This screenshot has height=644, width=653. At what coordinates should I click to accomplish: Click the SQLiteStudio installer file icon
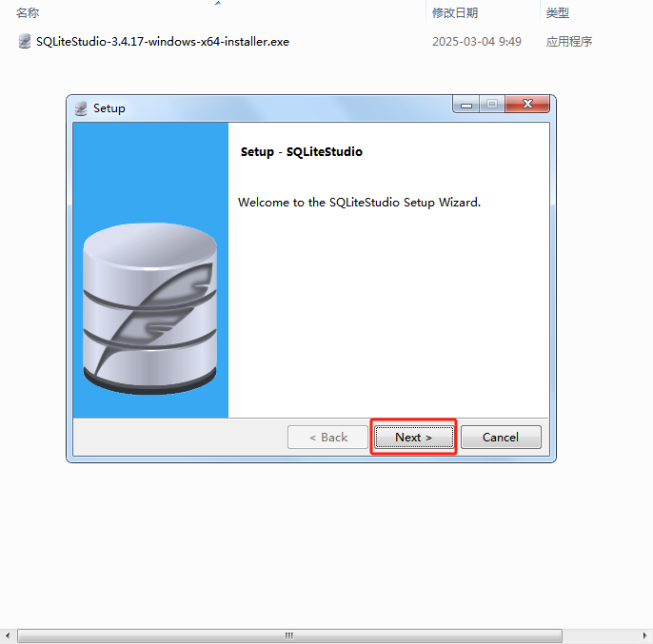pos(25,41)
